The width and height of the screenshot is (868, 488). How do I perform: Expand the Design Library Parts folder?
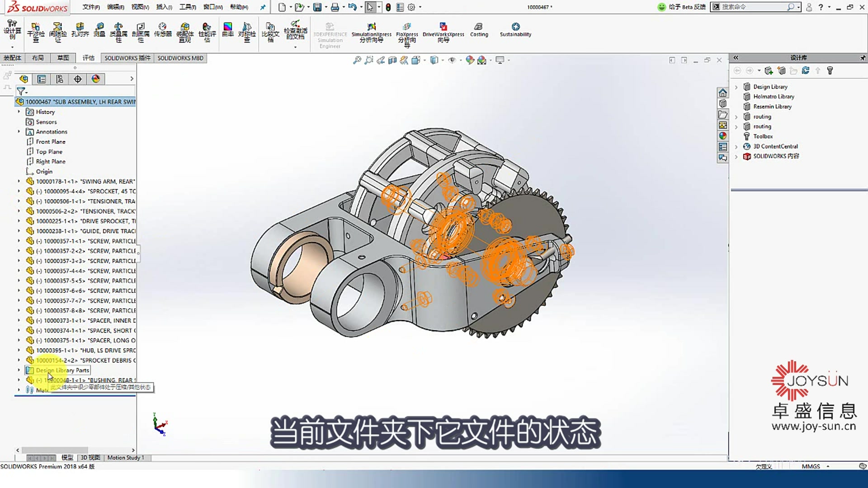(x=19, y=370)
